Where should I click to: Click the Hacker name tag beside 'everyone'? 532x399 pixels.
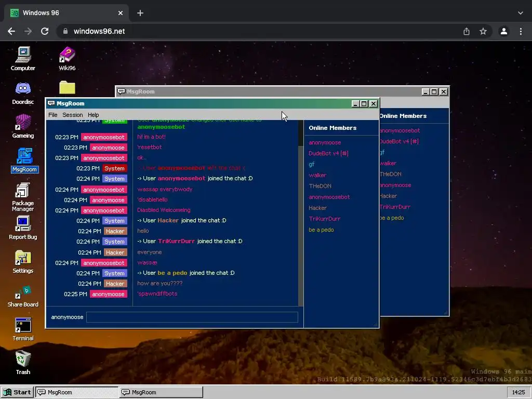pyautogui.click(x=115, y=252)
